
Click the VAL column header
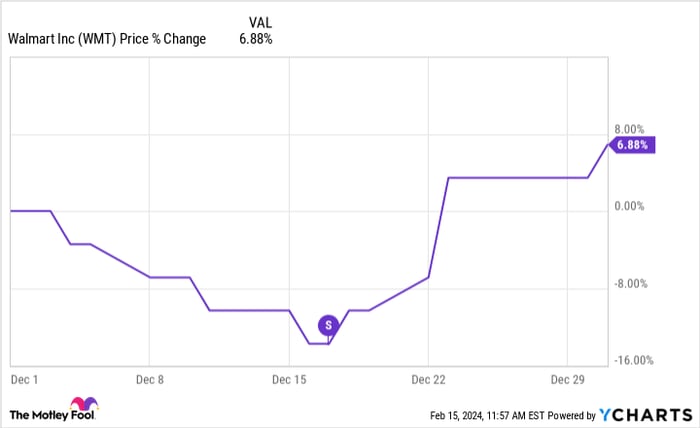click(258, 21)
